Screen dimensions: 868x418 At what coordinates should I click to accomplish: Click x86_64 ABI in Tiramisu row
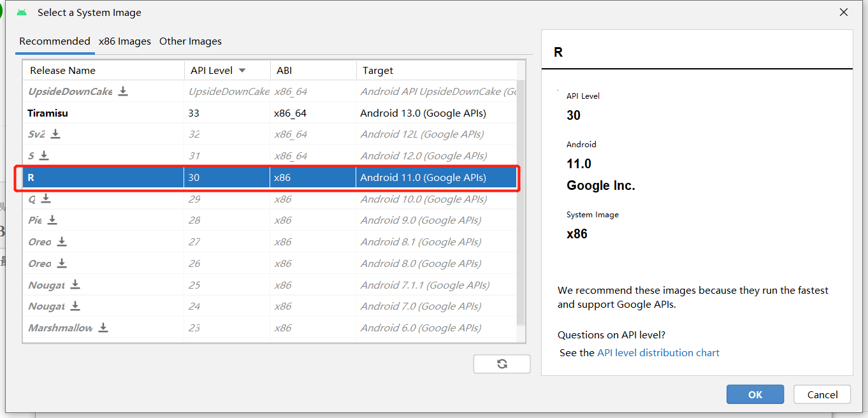pos(291,113)
